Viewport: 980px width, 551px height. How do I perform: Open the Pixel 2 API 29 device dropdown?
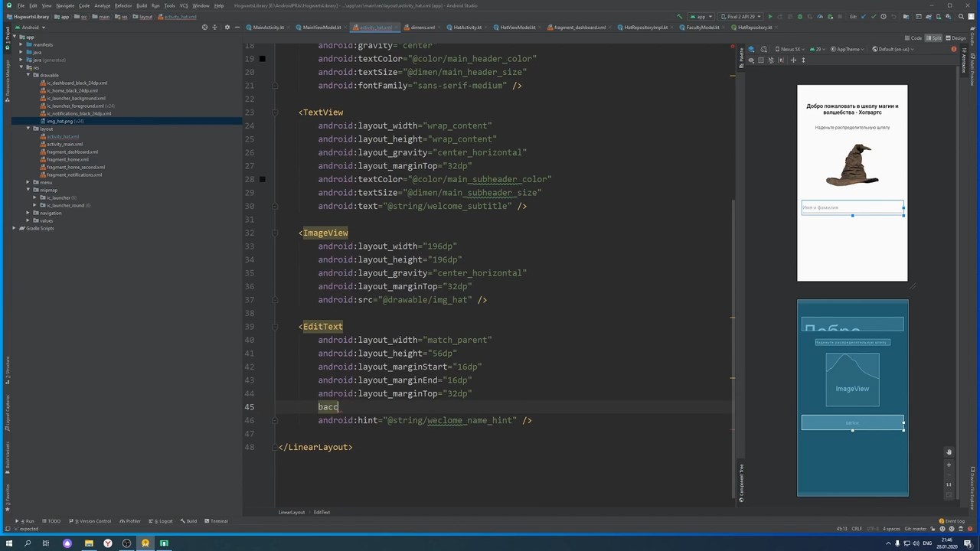point(742,17)
